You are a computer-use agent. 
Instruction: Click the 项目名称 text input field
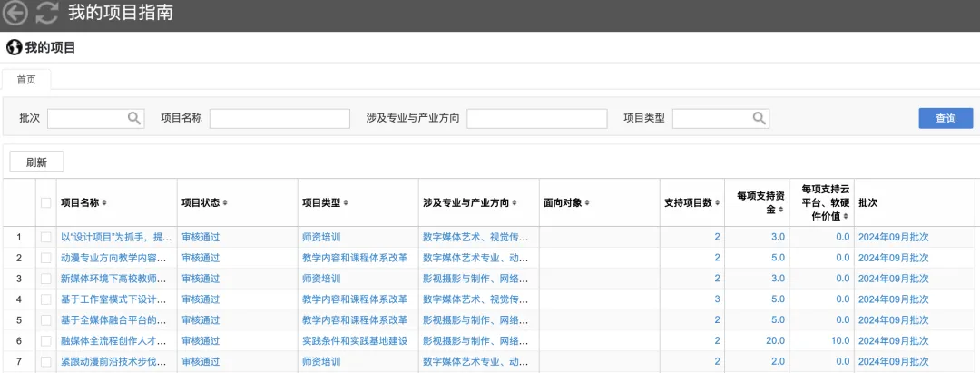click(279, 118)
